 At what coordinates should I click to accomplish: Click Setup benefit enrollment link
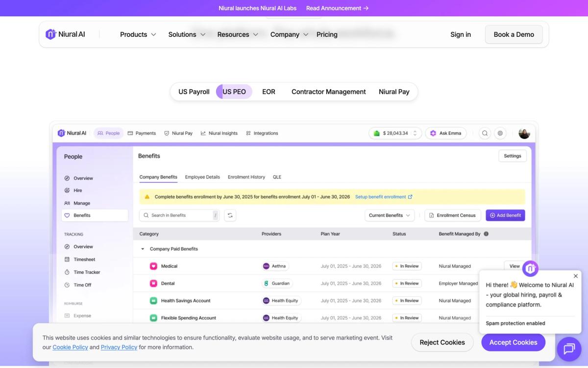384,197
